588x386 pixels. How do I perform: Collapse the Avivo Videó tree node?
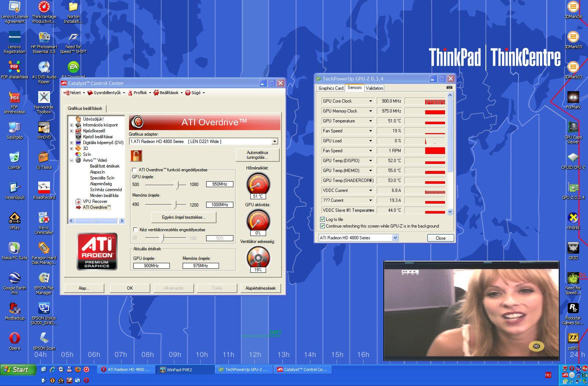(x=71, y=160)
